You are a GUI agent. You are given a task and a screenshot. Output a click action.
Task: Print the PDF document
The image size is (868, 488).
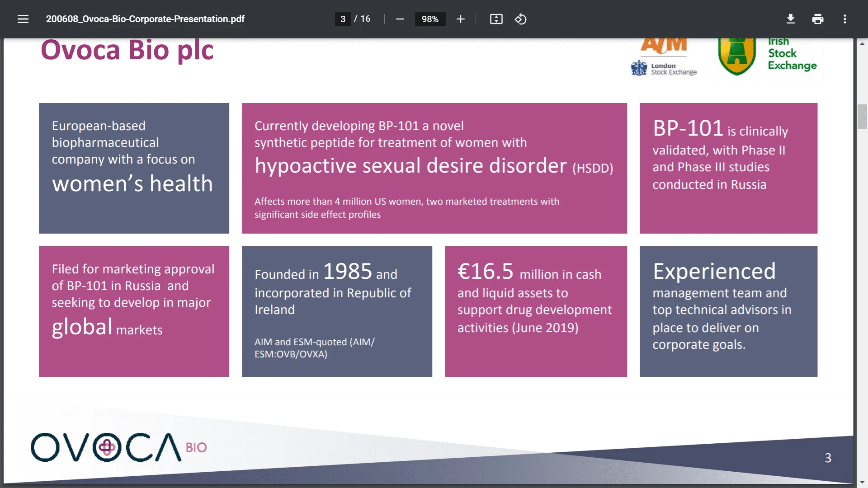point(817,19)
